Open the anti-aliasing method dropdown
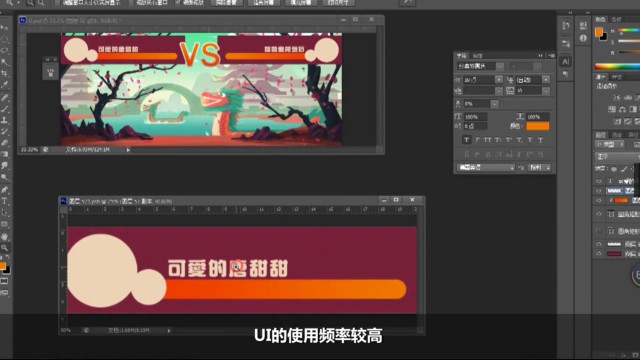The height and width of the screenshot is (360, 640). click(x=540, y=167)
